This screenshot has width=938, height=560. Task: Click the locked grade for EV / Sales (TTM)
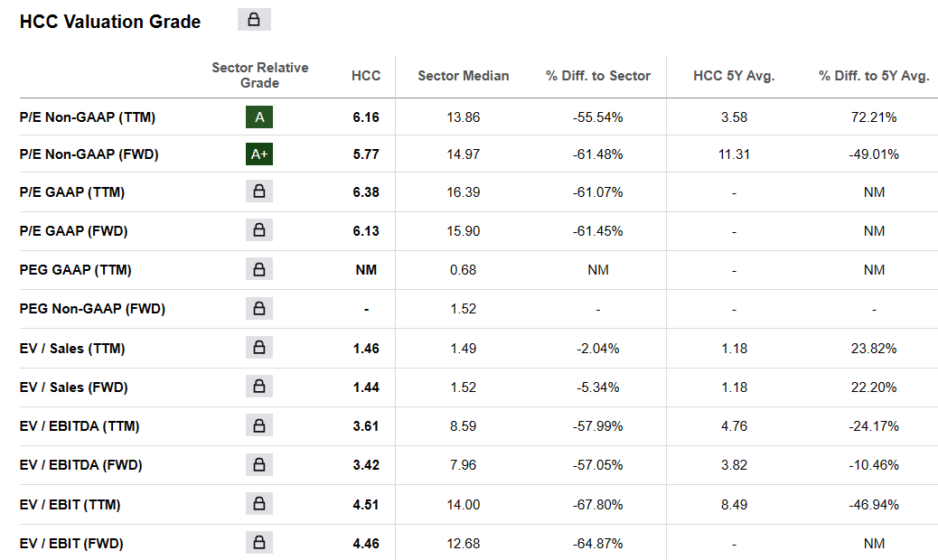coord(259,347)
